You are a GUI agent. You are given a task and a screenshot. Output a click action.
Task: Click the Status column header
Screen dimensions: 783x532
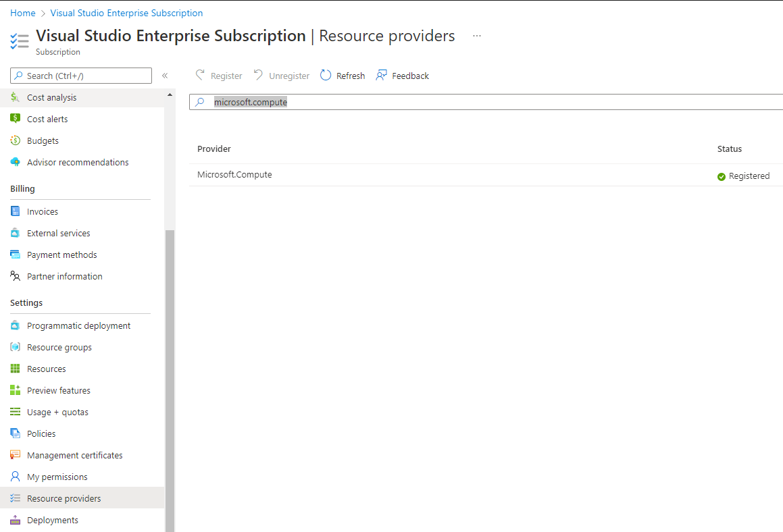pyautogui.click(x=730, y=149)
